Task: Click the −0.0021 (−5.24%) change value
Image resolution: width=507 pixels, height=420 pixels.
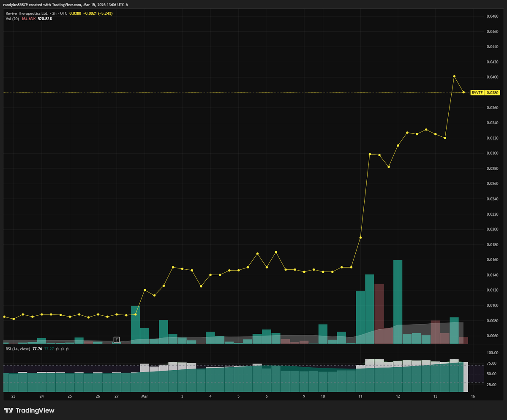Action: click(97, 14)
